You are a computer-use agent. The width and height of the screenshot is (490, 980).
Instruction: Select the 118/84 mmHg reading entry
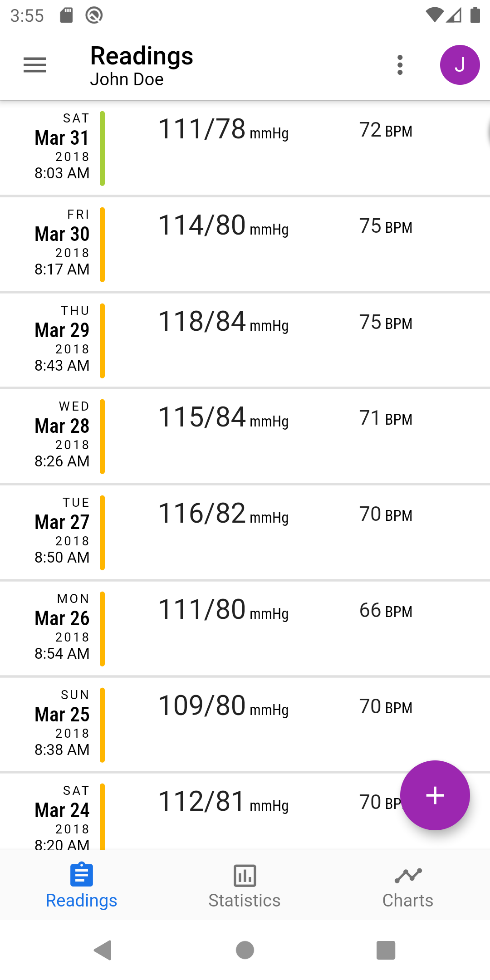[245, 340]
